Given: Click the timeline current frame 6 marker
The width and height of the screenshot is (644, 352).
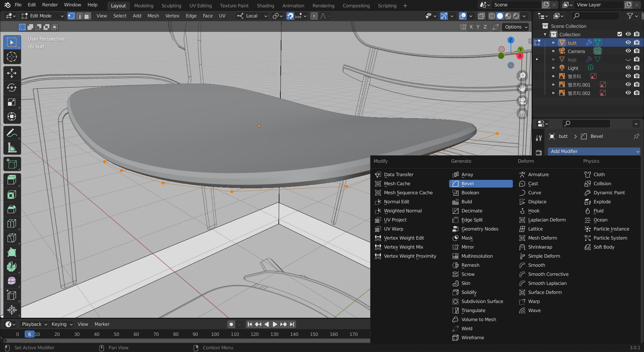Looking at the screenshot, I should pos(30,334).
